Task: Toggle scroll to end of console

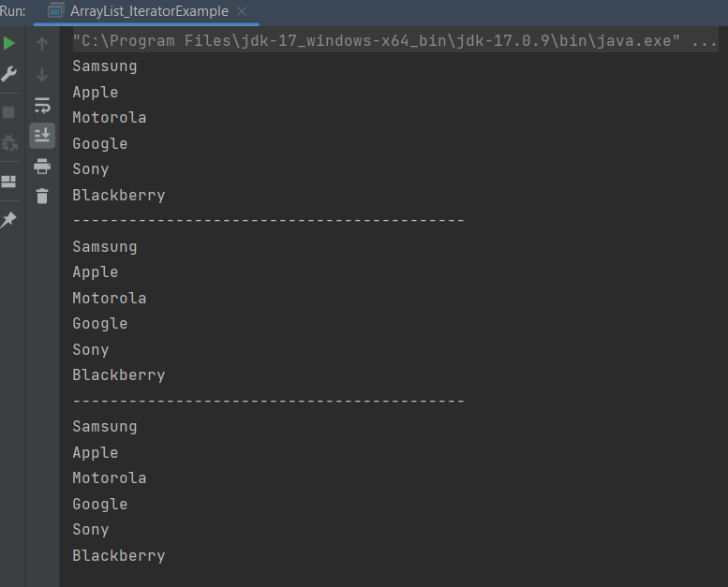Action: (42, 136)
